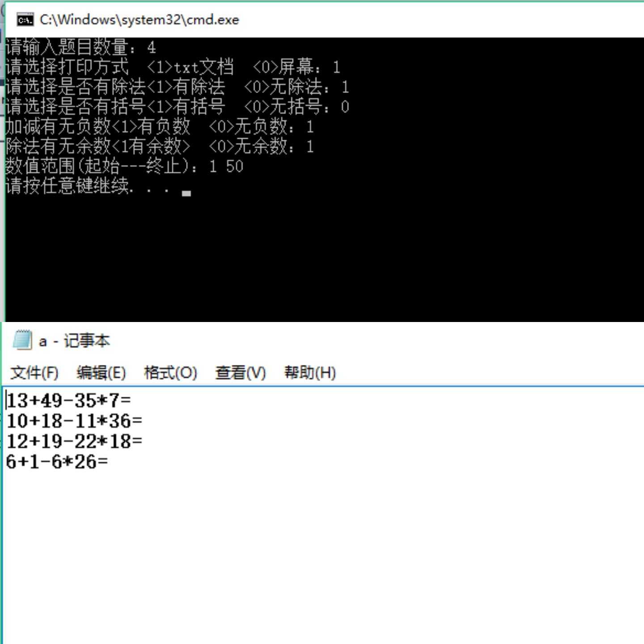Click the 请按任意键继续 prompt in console

pyautogui.click(x=98, y=186)
